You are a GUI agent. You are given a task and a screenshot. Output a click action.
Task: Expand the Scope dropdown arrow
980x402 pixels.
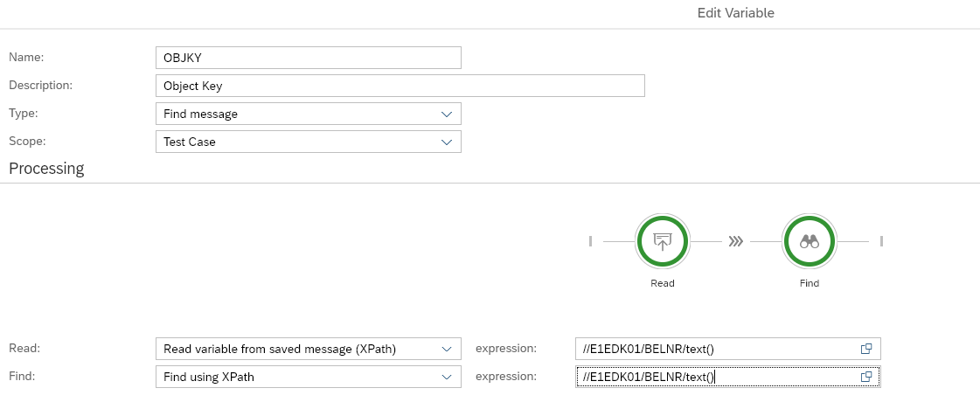coord(447,142)
